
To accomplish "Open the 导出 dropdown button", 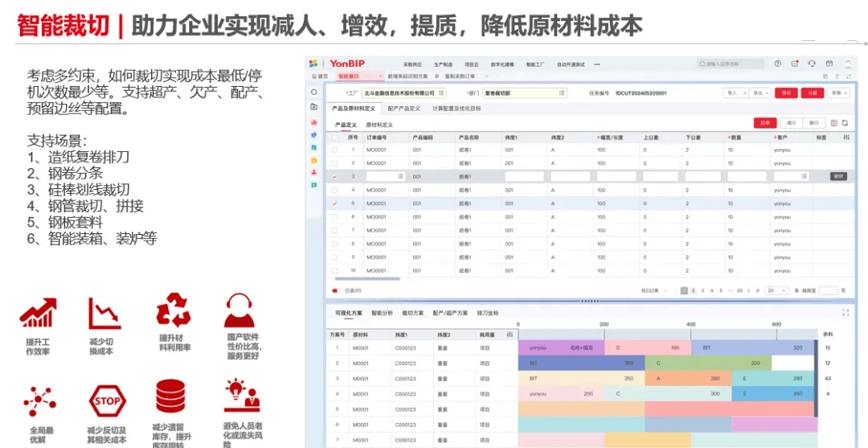I will 760,93.
